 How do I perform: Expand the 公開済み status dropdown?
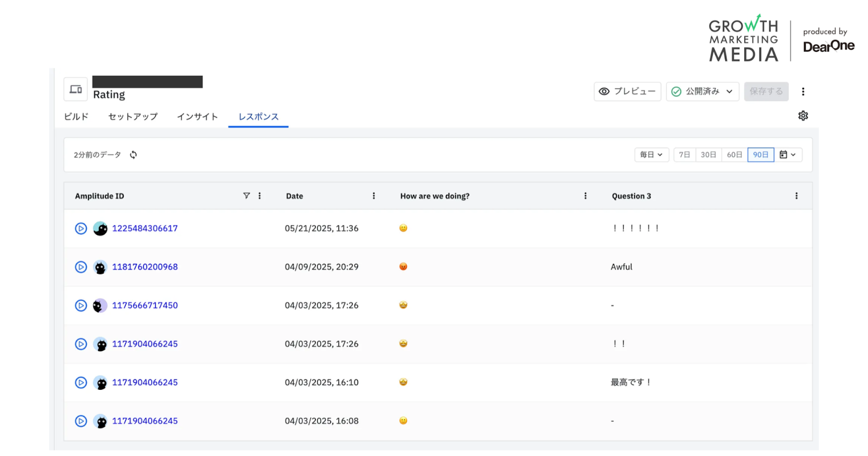(x=703, y=92)
